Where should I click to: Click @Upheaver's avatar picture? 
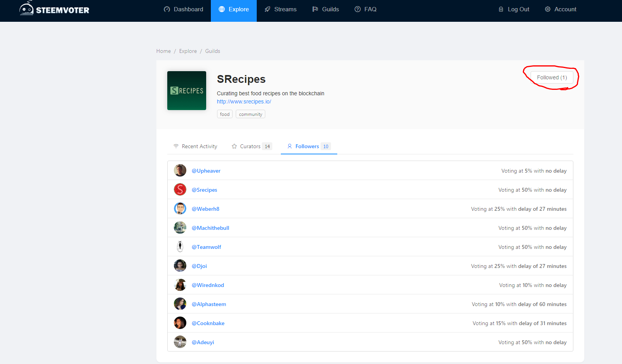point(180,170)
